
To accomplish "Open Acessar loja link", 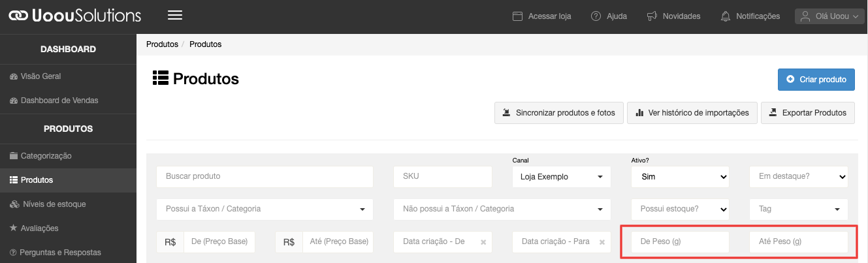I will [x=542, y=16].
